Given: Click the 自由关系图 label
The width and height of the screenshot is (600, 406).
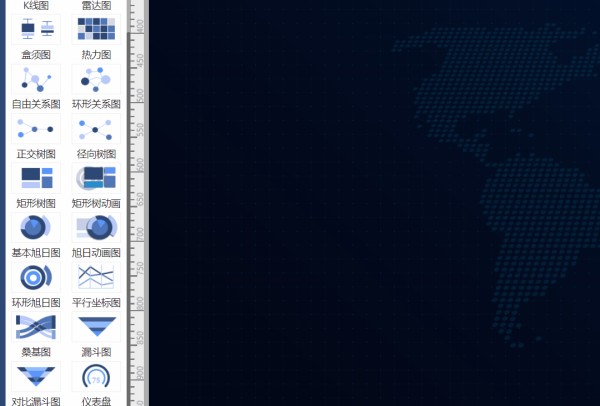Looking at the screenshot, I should click(36, 104).
